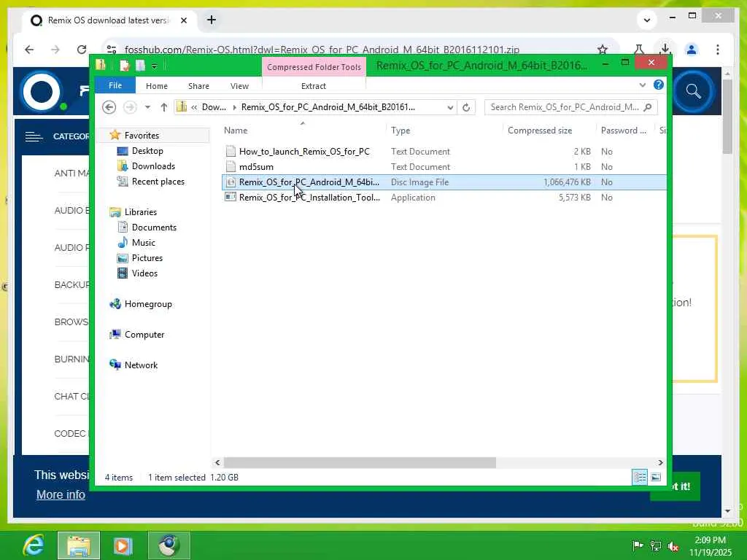Image resolution: width=747 pixels, height=560 pixels.
Task: Sort by Type column header
Action: pyautogui.click(x=400, y=131)
